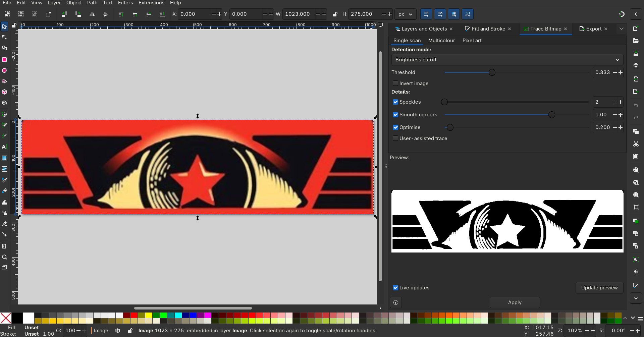Click the Apply button
The height and width of the screenshot is (337, 644).
point(515,302)
